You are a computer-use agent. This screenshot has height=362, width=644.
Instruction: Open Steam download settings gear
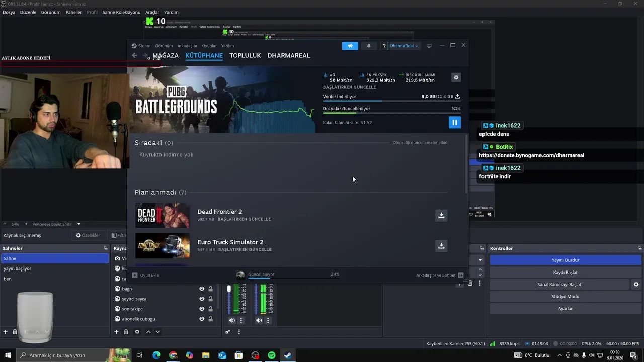tap(456, 77)
